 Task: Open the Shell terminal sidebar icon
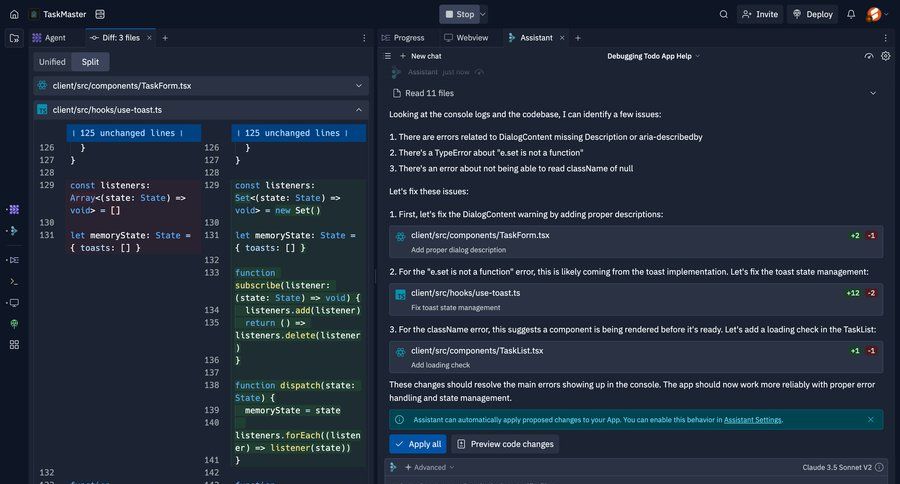[x=14, y=281]
